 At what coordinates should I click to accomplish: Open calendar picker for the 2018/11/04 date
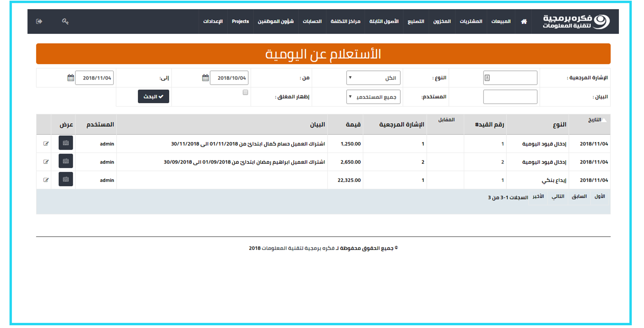(71, 78)
